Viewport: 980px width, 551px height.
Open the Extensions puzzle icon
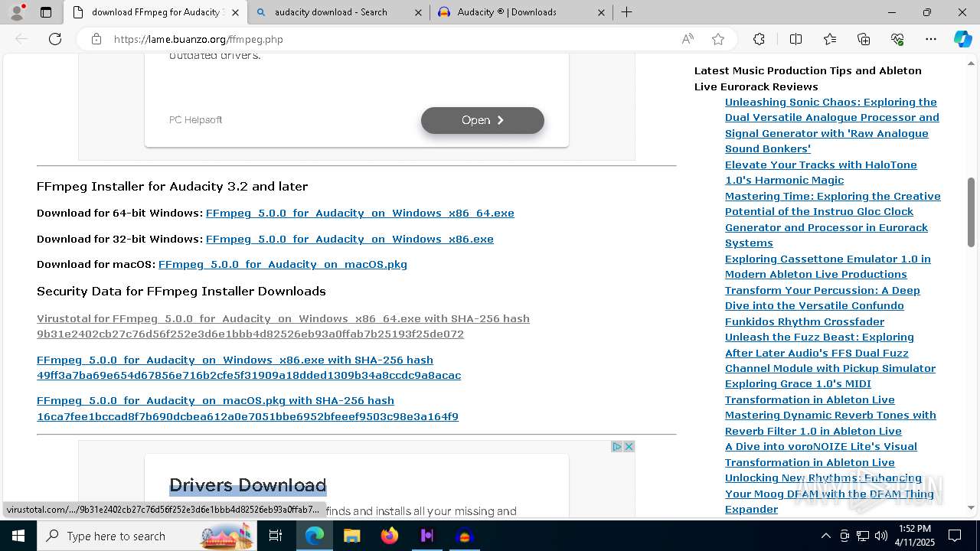point(759,39)
